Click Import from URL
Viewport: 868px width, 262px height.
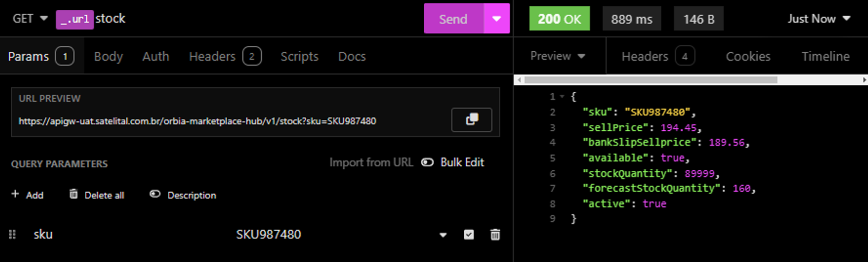point(371,162)
